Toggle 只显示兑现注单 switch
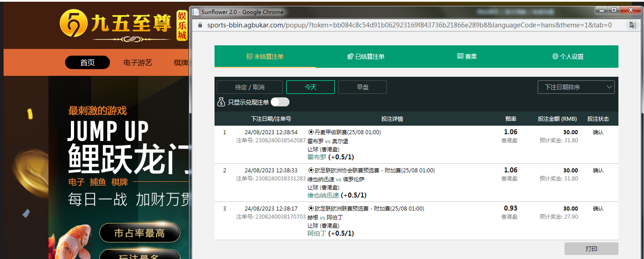 280,102
